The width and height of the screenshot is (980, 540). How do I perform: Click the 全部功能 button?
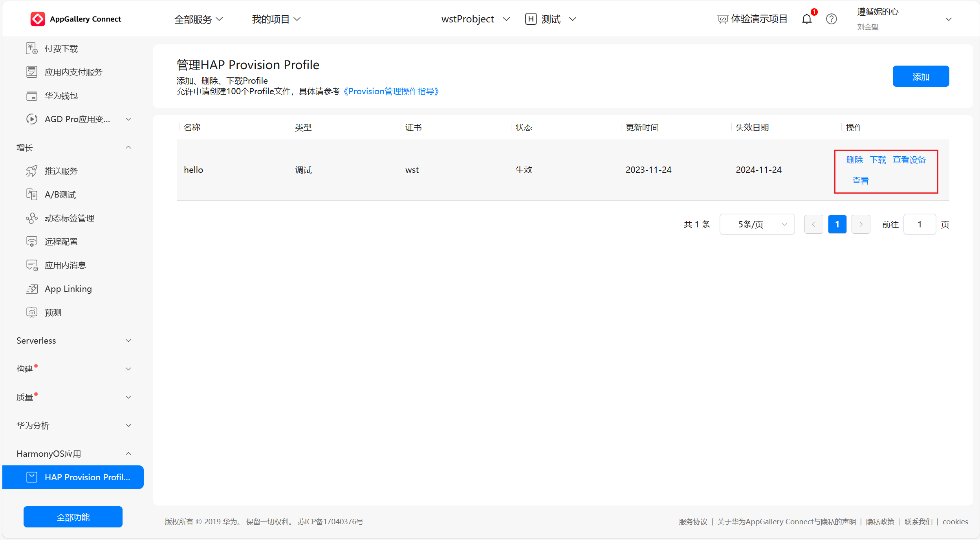pyautogui.click(x=73, y=517)
